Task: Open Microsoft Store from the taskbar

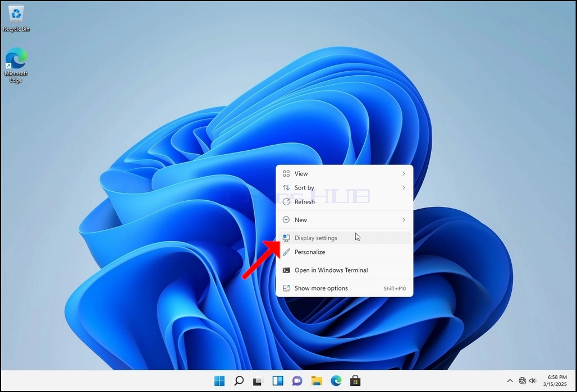Action: click(355, 381)
